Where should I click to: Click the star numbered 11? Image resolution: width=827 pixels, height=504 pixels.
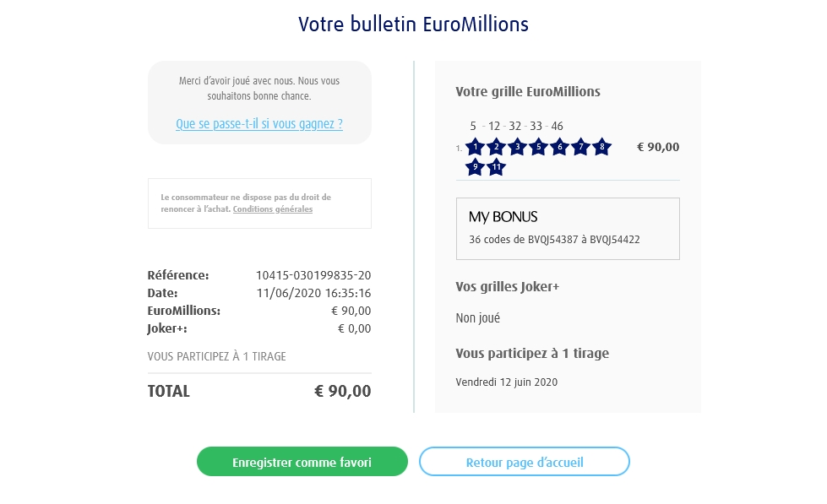click(x=497, y=167)
